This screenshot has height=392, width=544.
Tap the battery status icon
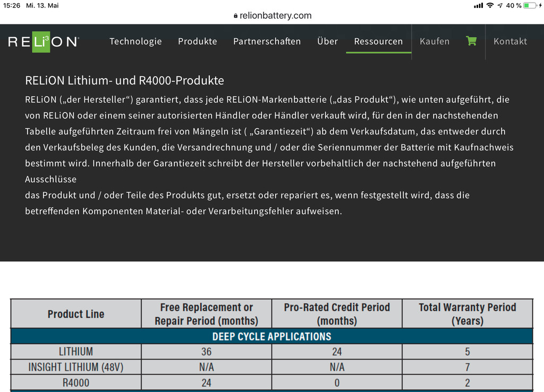pos(530,5)
